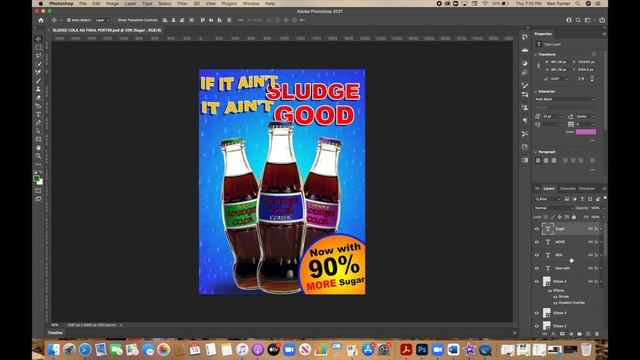Select the Rectangular Marquee tool
Image resolution: width=640 pixels, height=360 pixels.
pos(38,47)
